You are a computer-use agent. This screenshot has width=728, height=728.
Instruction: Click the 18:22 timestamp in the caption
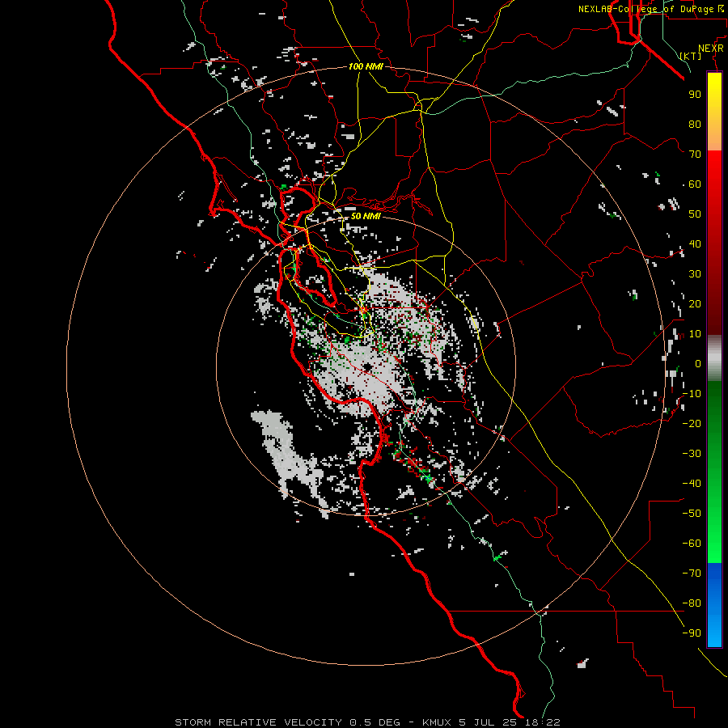(x=543, y=722)
